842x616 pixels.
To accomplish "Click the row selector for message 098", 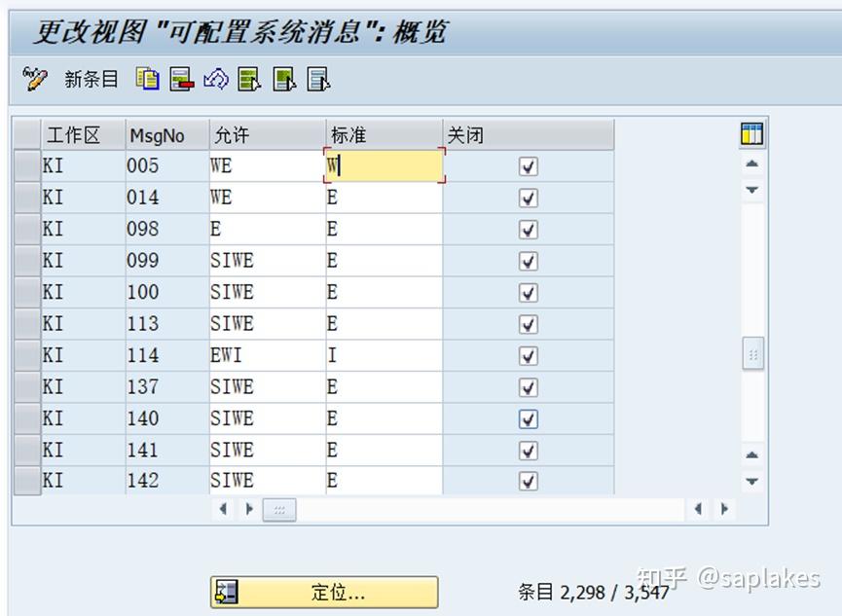I will point(26,229).
